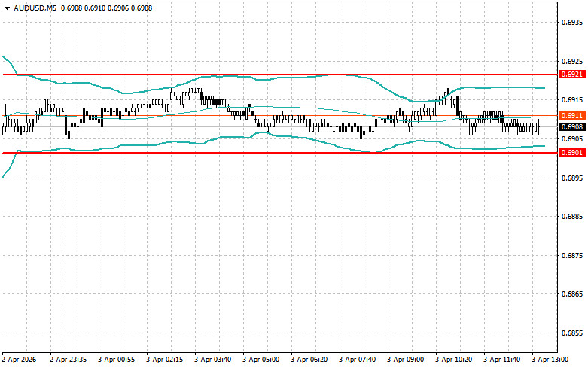Select the AUDUSD,M5 chart title
The width and height of the screenshot is (588, 368).
(x=35, y=8)
